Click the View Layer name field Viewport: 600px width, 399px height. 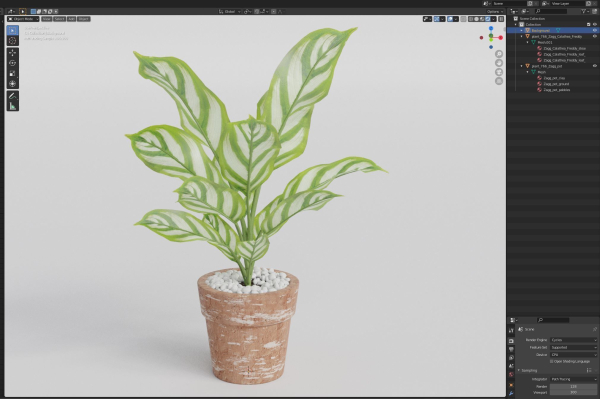click(568, 3)
